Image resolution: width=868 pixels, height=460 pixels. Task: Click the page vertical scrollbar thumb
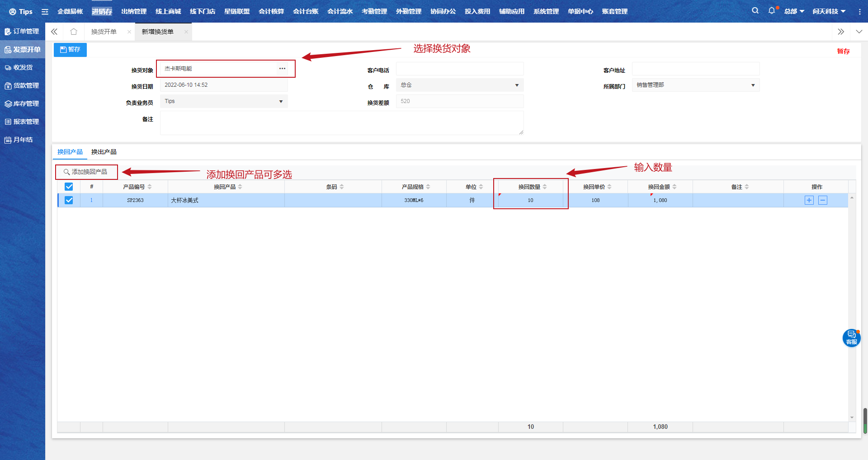(x=865, y=420)
